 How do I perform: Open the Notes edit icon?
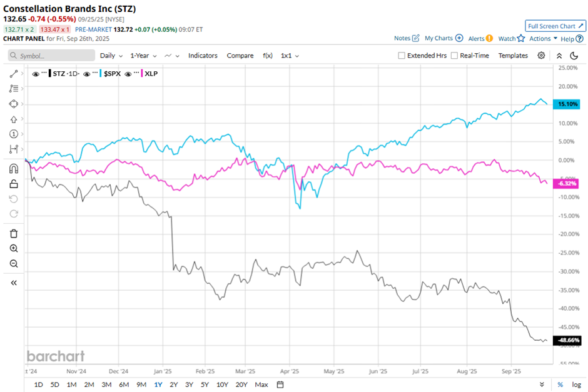click(415, 38)
